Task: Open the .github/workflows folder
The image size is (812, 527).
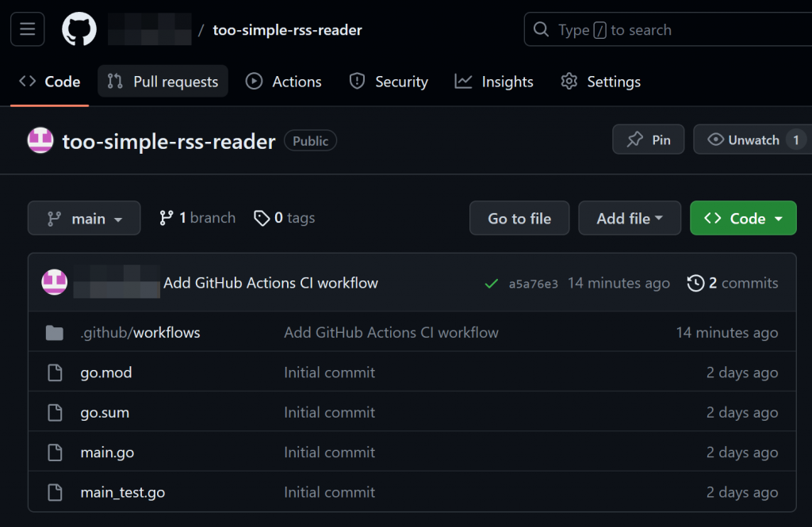Action: [x=140, y=332]
